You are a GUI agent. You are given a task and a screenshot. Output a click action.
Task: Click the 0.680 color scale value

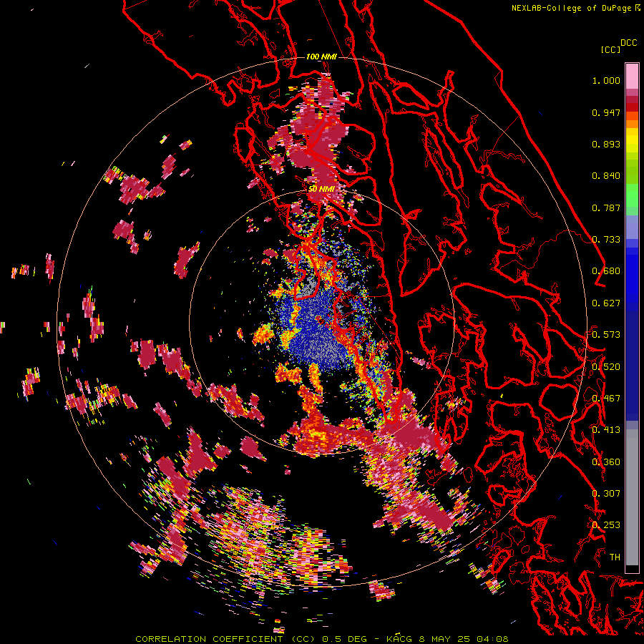[606, 271]
